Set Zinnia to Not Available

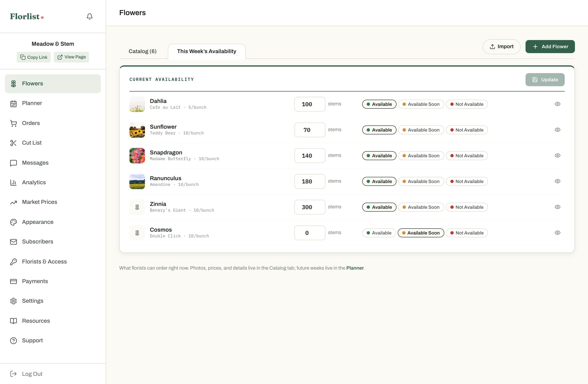tap(467, 207)
